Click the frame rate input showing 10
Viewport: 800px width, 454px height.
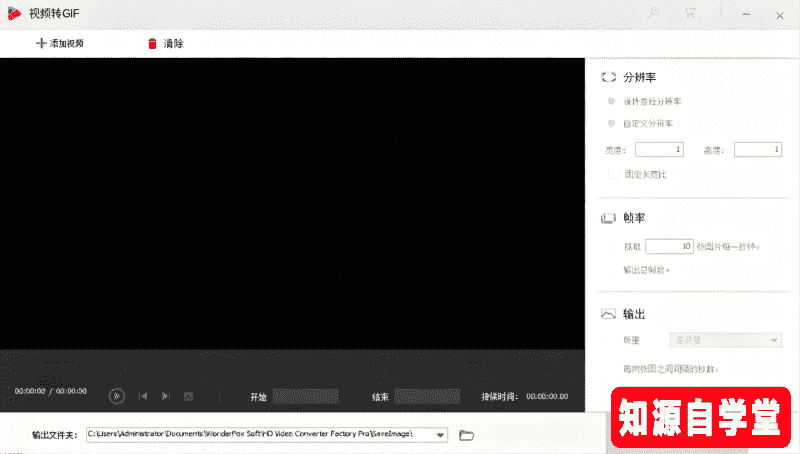pos(669,246)
